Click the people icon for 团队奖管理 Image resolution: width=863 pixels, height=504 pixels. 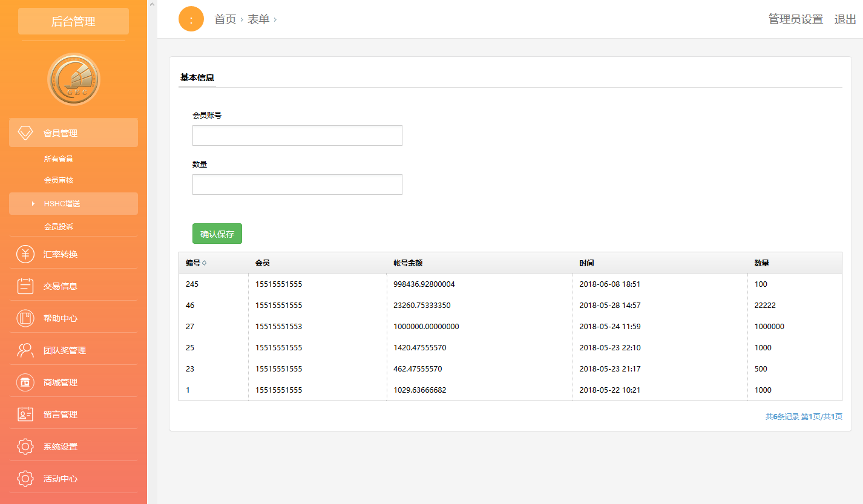[25, 350]
